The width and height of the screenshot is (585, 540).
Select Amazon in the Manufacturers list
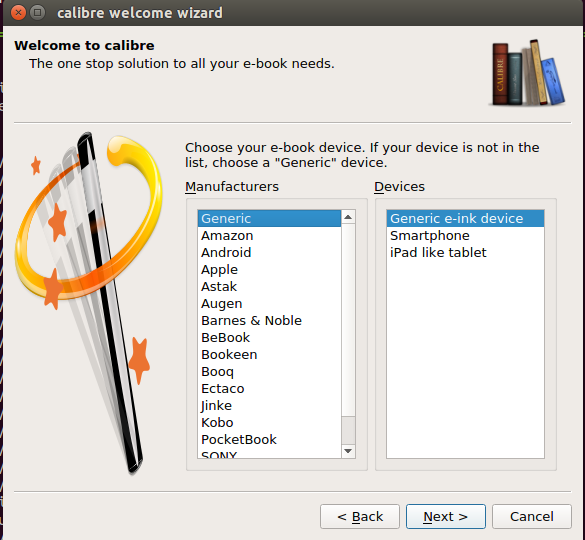click(x=269, y=235)
